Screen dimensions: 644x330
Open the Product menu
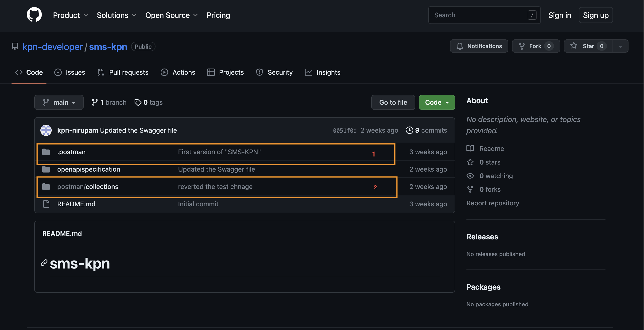click(70, 15)
